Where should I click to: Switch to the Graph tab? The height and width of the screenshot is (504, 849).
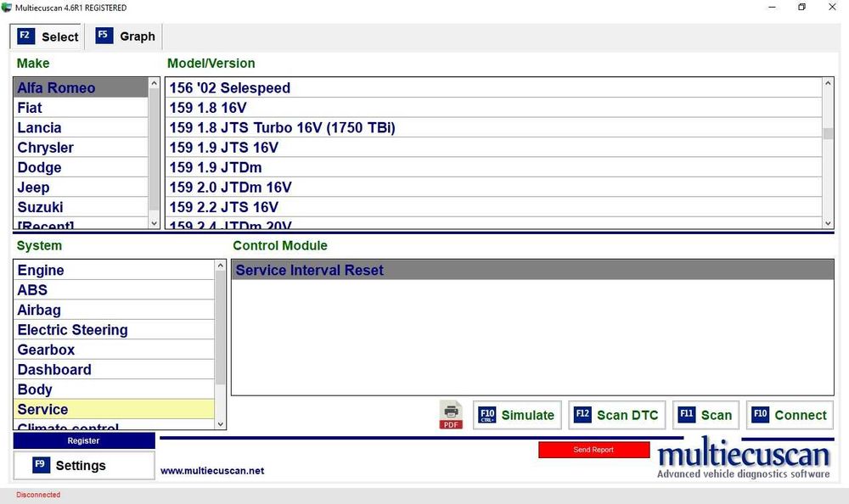pyautogui.click(x=125, y=36)
